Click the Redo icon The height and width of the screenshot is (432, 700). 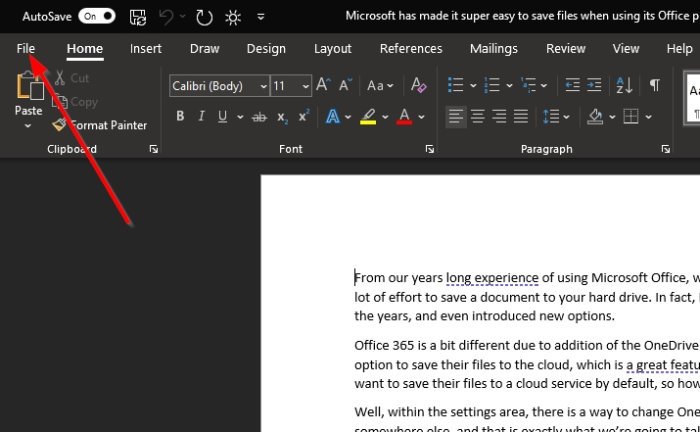tap(204, 16)
